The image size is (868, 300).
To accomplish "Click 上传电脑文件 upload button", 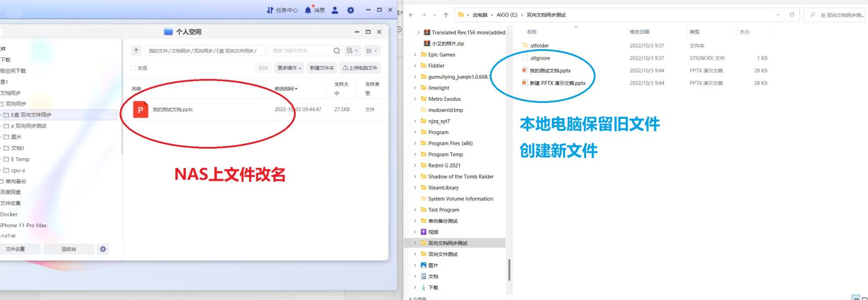I will [360, 68].
